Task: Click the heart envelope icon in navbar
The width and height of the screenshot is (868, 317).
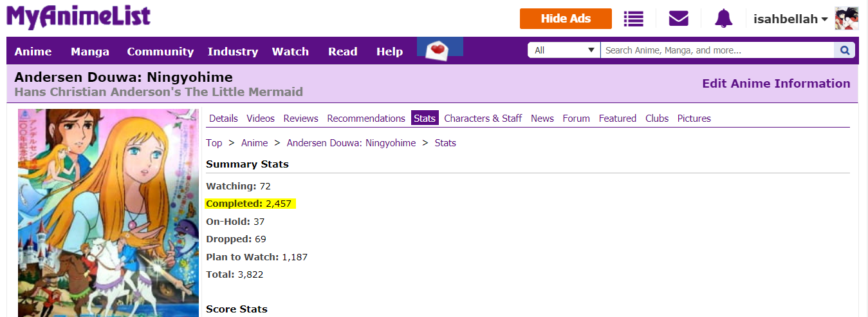Action: click(439, 49)
